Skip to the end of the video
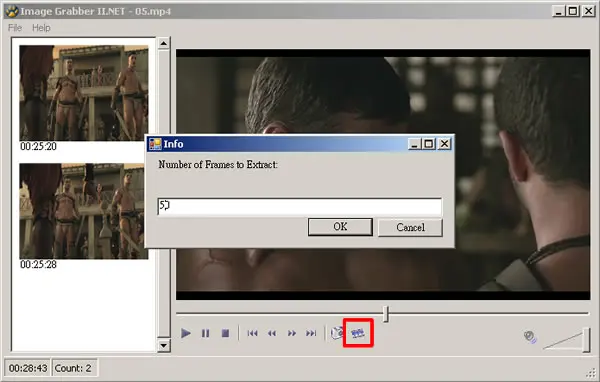The height and width of the screenshot is (382, 600). click(311, 333)
